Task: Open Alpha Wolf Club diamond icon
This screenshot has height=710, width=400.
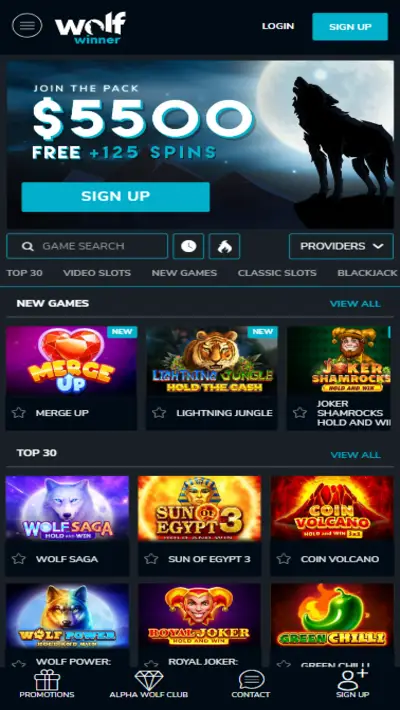Action: 149,680
